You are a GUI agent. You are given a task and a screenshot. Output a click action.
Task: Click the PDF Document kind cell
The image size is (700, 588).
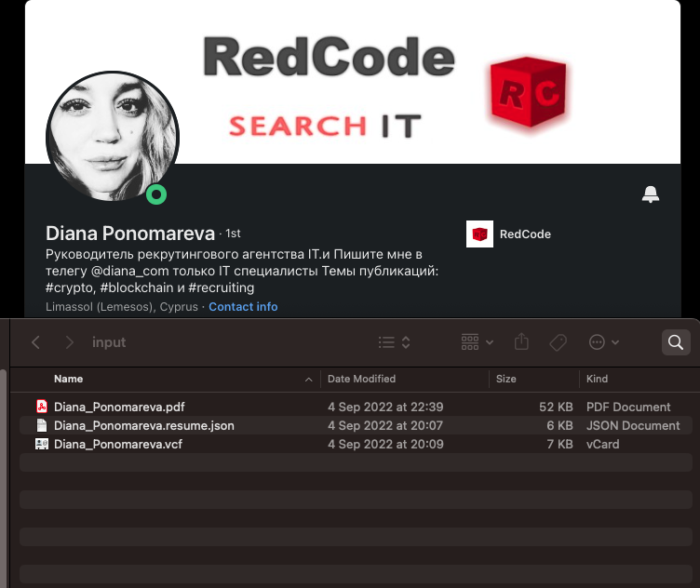628,407
